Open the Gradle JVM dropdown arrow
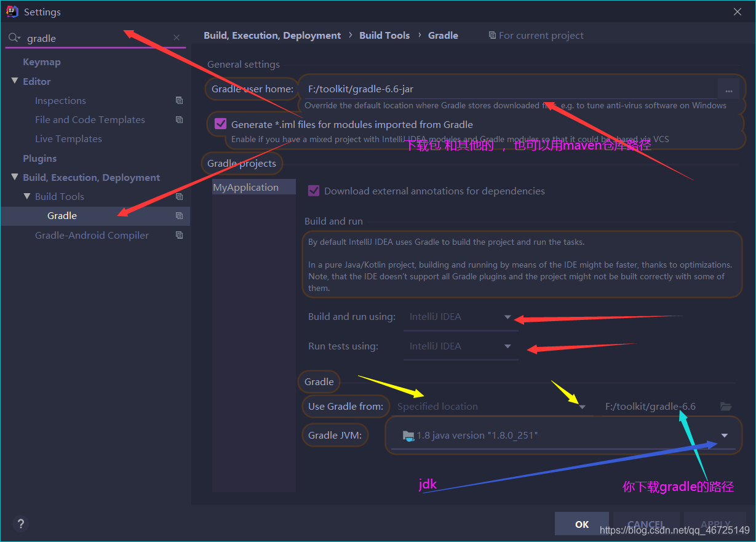The height and width of the screenshot is (542, 756). point(725,436)
